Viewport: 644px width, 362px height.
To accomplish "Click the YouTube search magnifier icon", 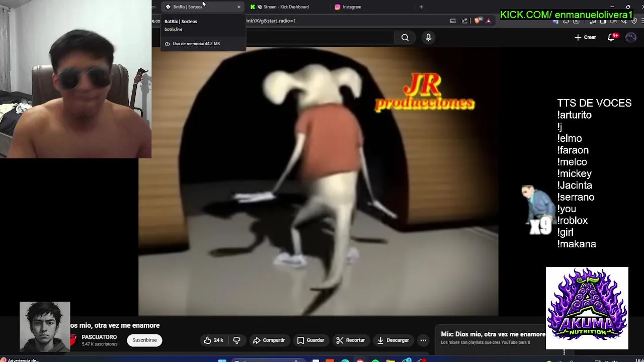I will pyautogui.click(x=405, y=37).
